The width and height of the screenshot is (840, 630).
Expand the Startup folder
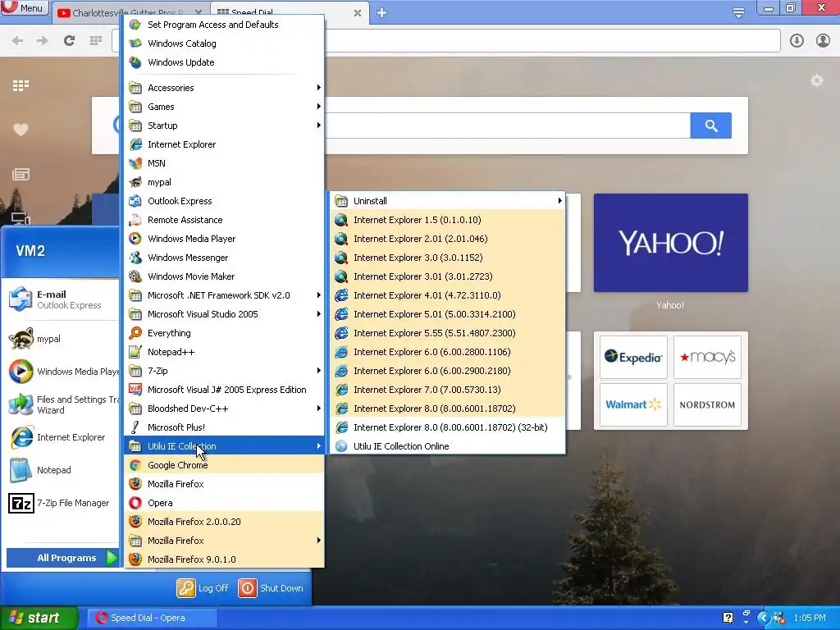(x=224, y=126)
